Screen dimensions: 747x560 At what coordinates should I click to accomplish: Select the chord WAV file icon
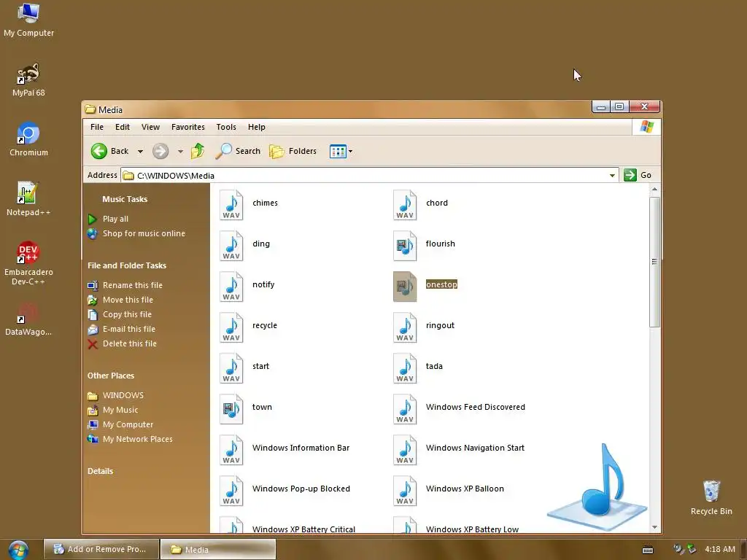tap(405, 205)
